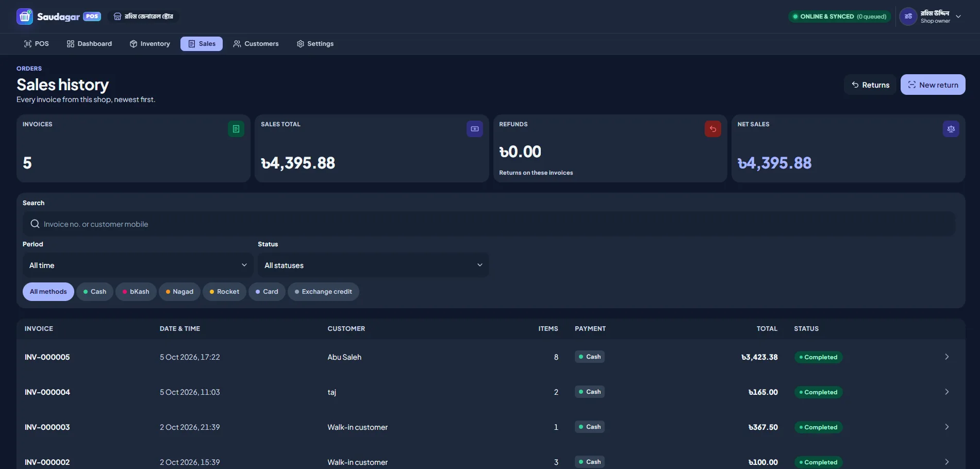Click the Online & Synced status badge
This screenshot has height=469, width=980.
click(x=840, y=16)
